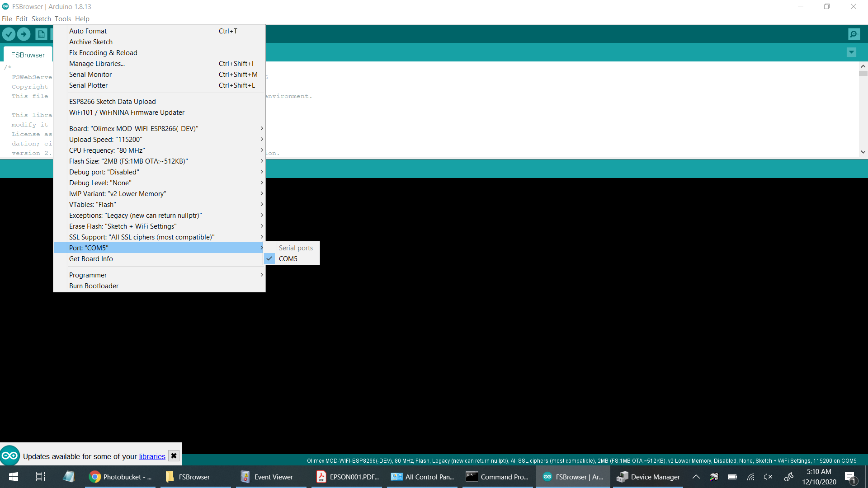The height and width of the screenshot is (488, 868).
Task: Click the Upload arrow toolbar icon
Action: click(x=24, y=34)
